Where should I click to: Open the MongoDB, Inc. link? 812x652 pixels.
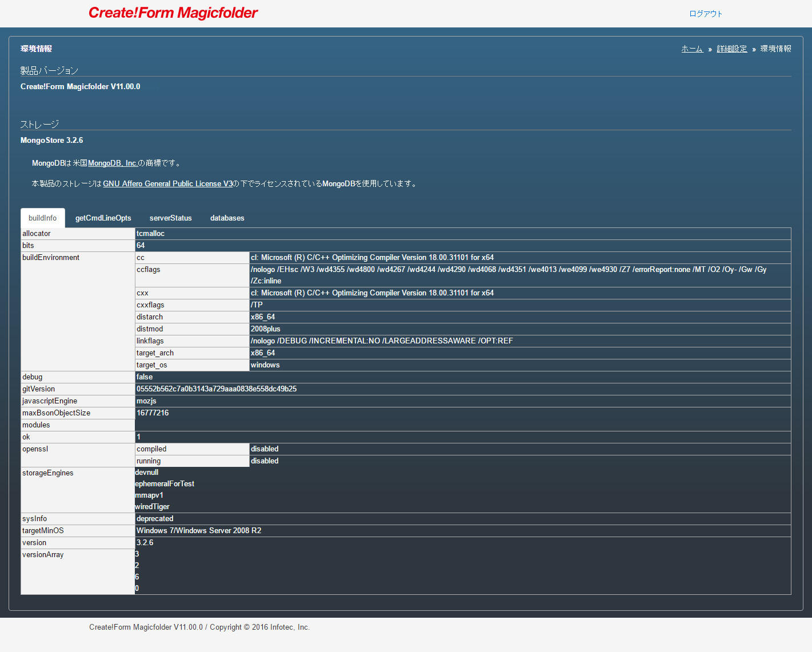click(113, 163)
